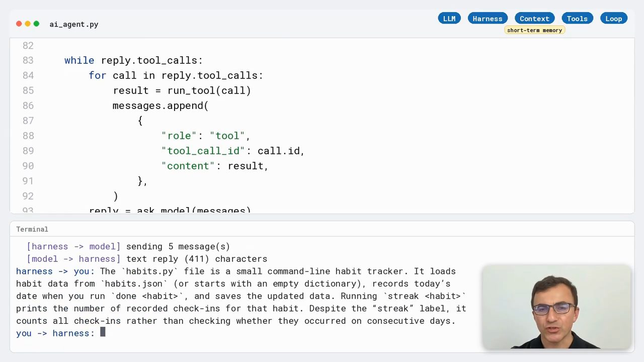This screenshot has width=644, height=362.
Task: Click the Terminal panel header
Action: click(x=322, y=229)
